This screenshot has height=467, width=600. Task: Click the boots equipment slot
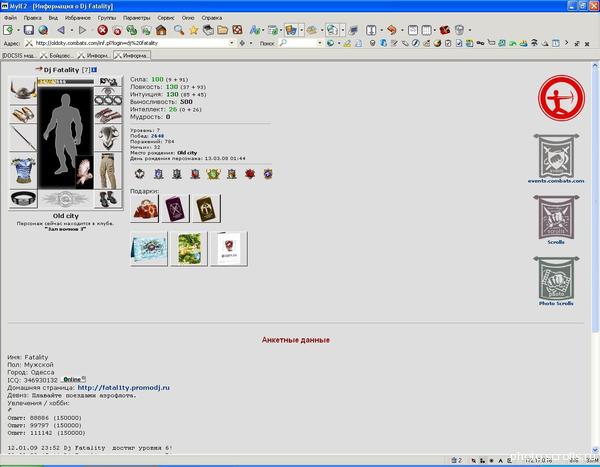(x=108, y=199)
